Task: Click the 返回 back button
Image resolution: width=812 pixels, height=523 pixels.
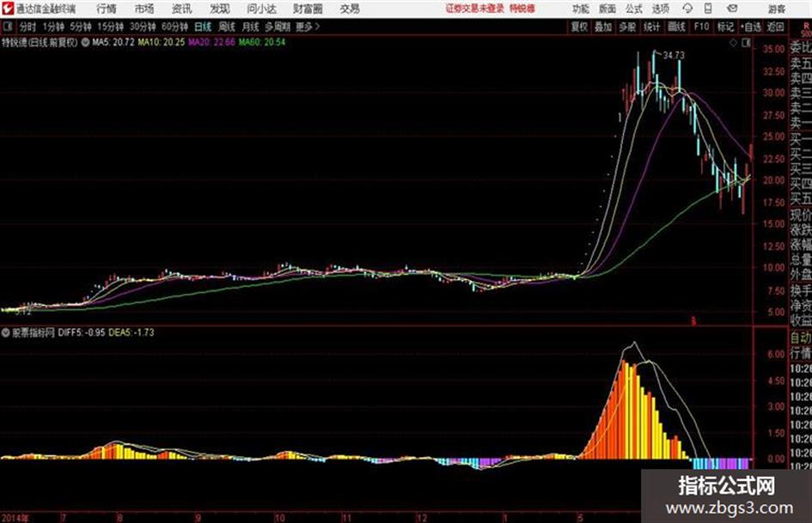Action: (x=775, y=27)
